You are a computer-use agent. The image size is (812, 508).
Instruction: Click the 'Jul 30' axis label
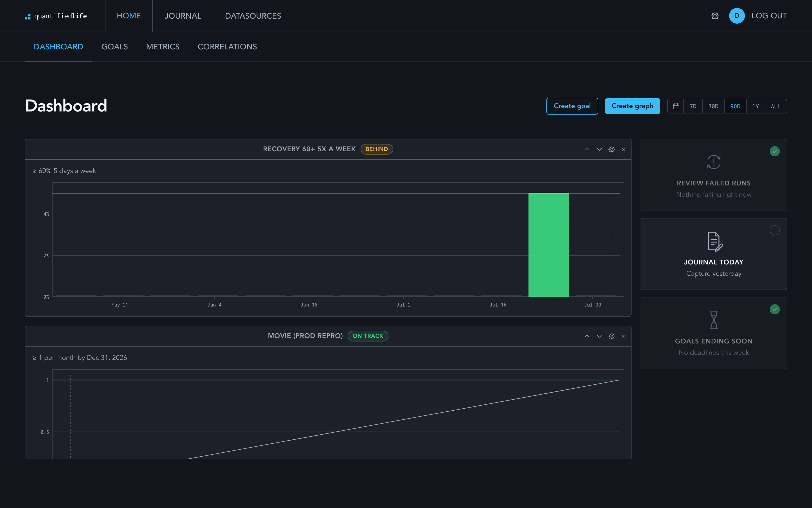coord(593,305)
